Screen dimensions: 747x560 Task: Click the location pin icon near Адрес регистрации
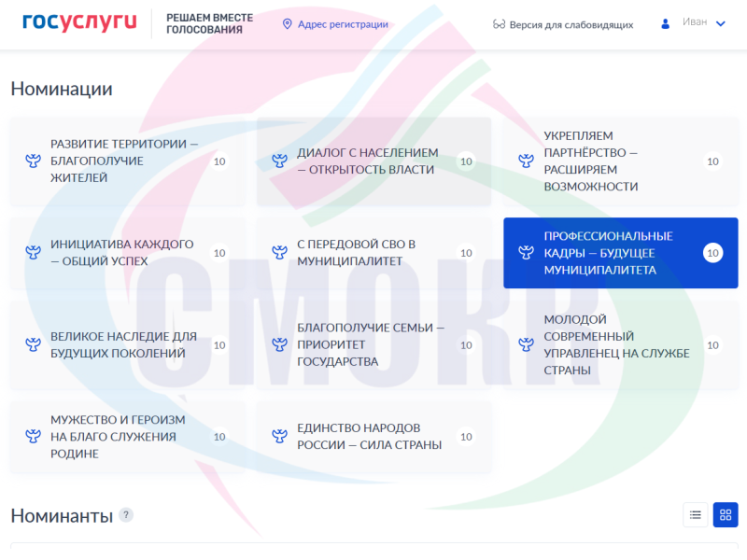click(287, 24)
